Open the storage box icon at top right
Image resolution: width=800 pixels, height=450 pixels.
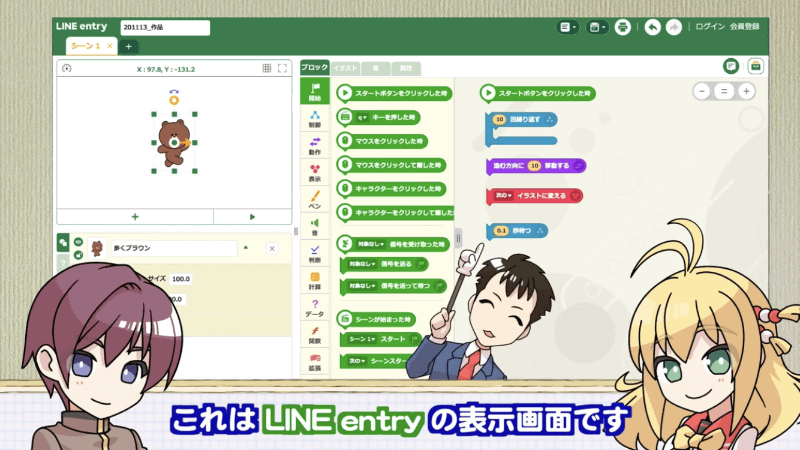tap(756, 66)
